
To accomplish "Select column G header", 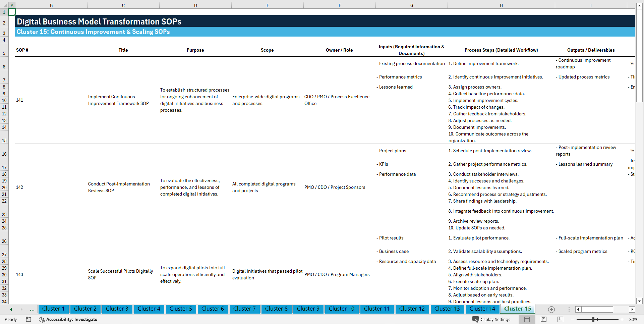I will point(411,5).
